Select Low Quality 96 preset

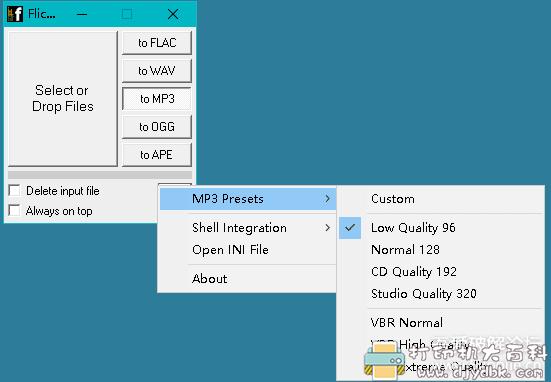pyautogui.click(x=441, y=228)
